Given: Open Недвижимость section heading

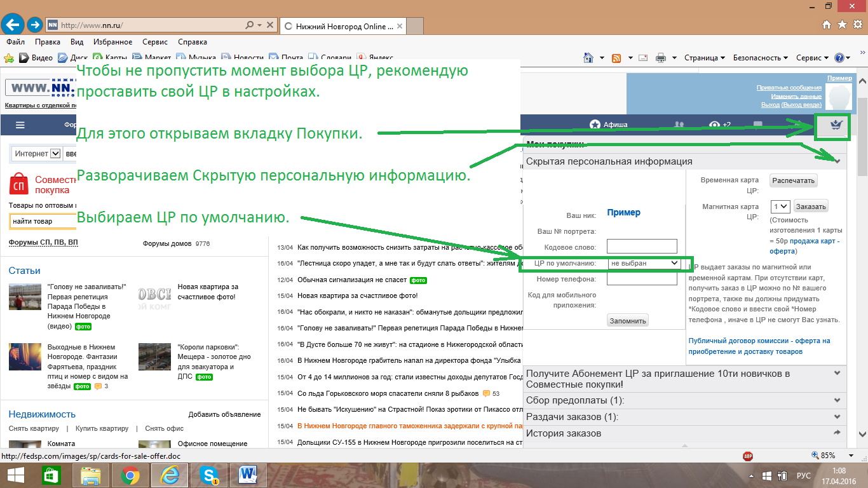Looking at the screenshot, I should coord(42,414).
